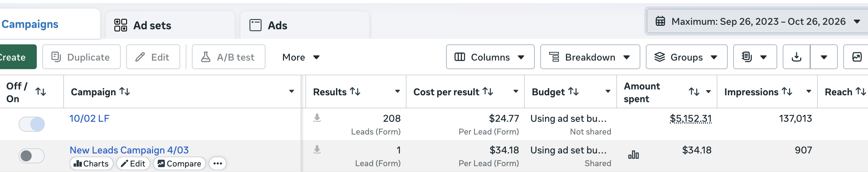Click the inline Edit button under New Leads Campaign
Screen dimensions: 868x172
tap(133, 163)
